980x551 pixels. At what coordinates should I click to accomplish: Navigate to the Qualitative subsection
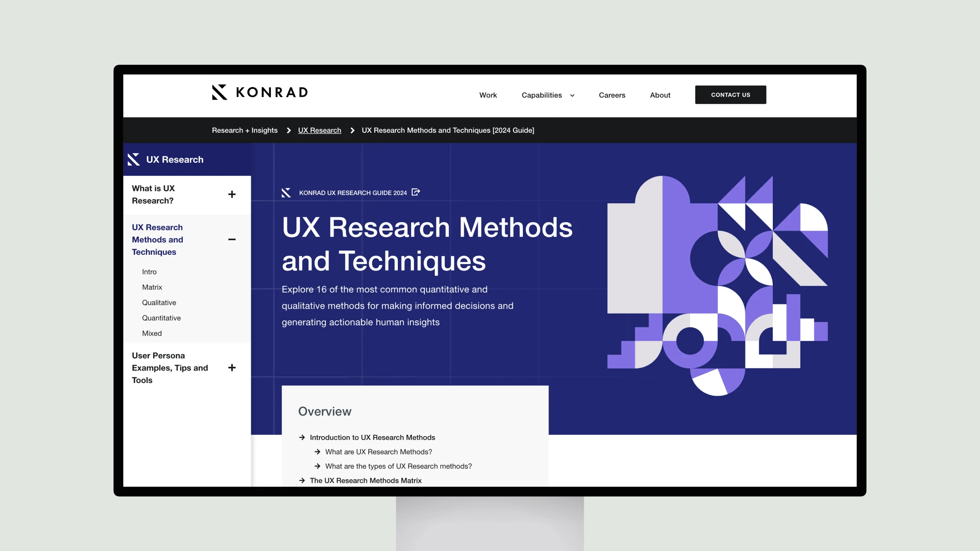coord(159,302)
